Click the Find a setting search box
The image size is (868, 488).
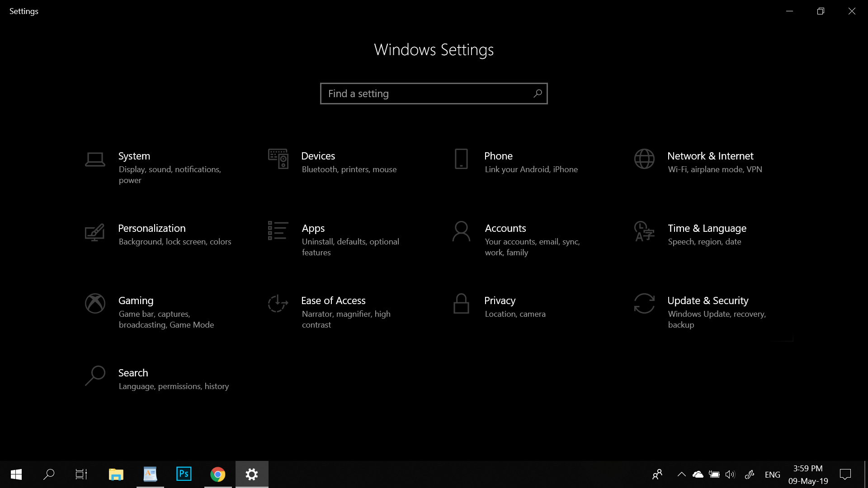[434, 94]
